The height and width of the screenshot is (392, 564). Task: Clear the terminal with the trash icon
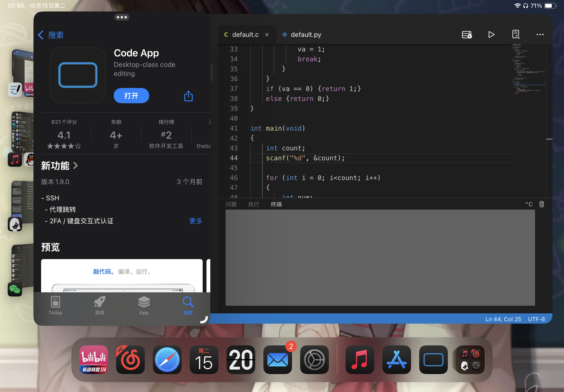(x=541, y=204)
